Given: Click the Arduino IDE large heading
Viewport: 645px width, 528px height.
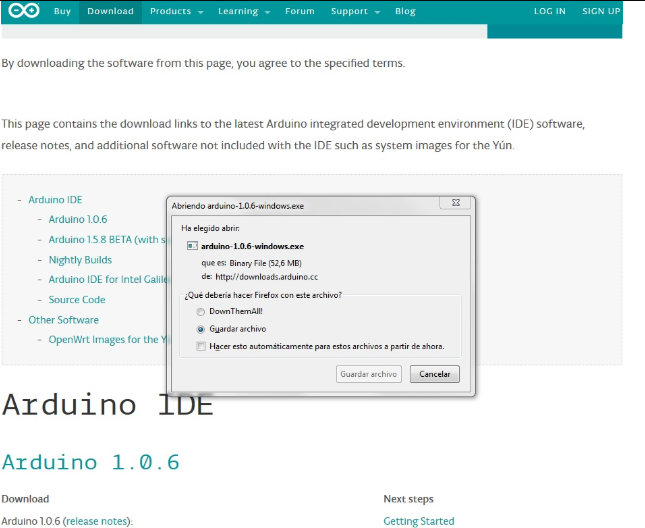Looking at the screenshot, I should [108, 405].
